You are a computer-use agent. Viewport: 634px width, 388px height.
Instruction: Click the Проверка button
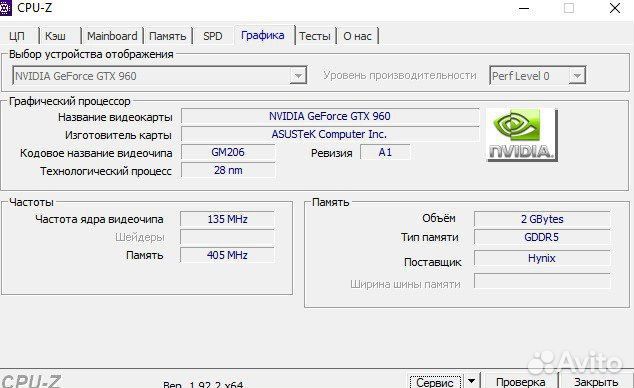coord(521,381)
